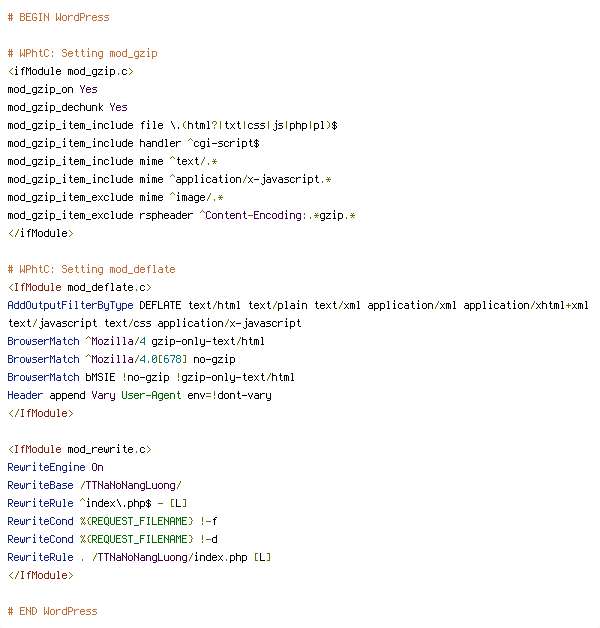Click 'BrowserMatch ^Mozilla/4.0[678] no-gzip' line
Viewport: 600px width, 628px height.
pos(121,359)
